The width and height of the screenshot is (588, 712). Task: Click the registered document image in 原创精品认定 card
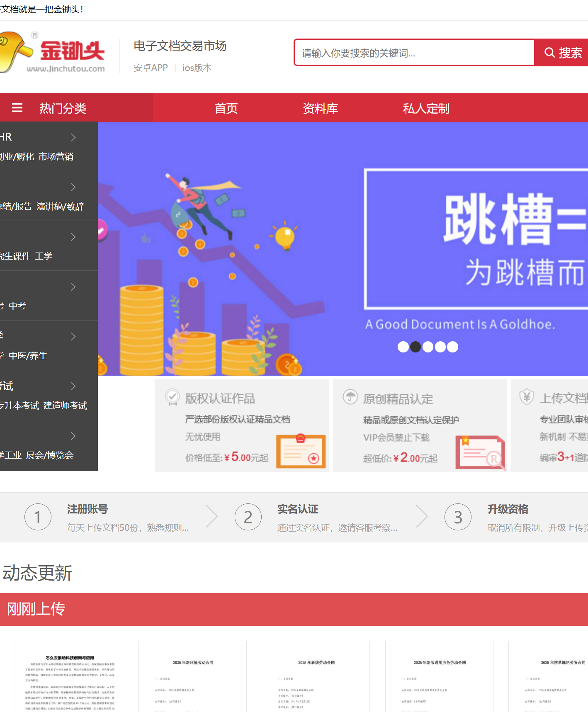pos(481,453)
